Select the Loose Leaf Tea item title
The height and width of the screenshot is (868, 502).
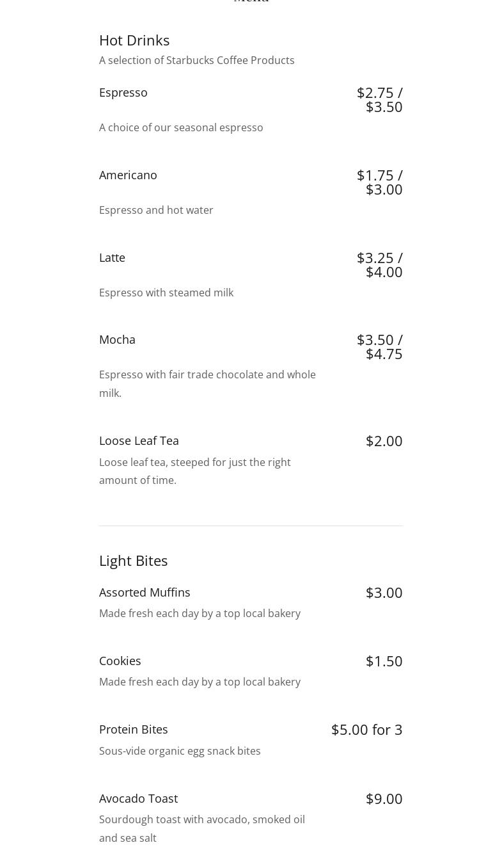(139, 441)
